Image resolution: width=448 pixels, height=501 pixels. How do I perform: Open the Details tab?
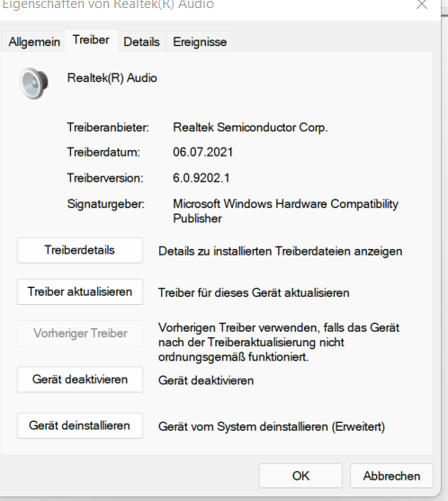141,41
